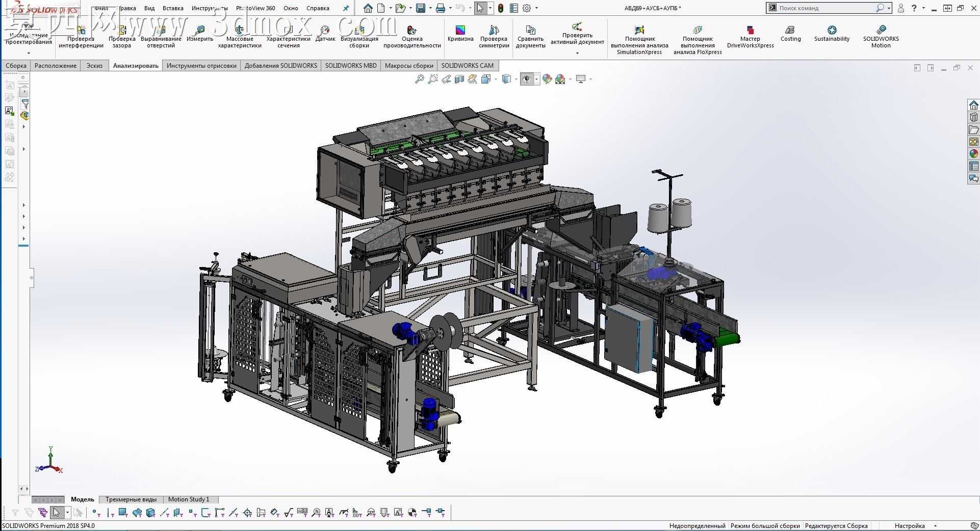
Task: Open SOLIDWORKS Motion
Action: [x=881, y=37]
